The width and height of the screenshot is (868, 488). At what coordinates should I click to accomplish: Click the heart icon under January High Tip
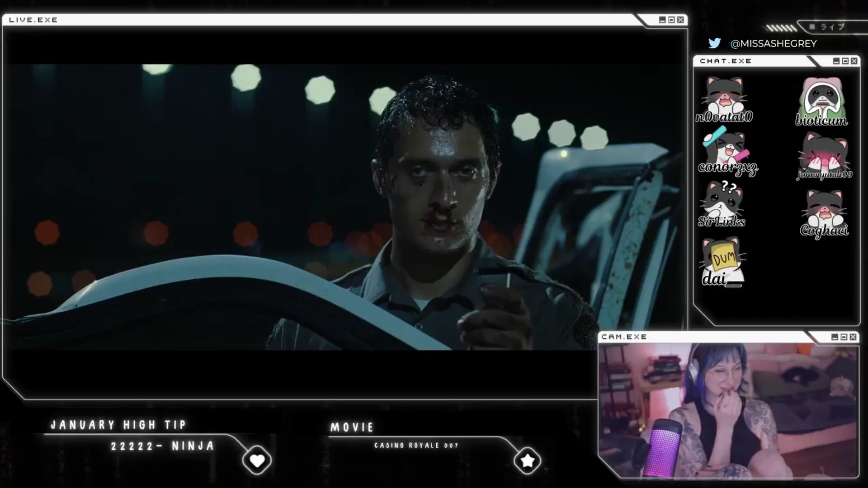tap(257, 460)
